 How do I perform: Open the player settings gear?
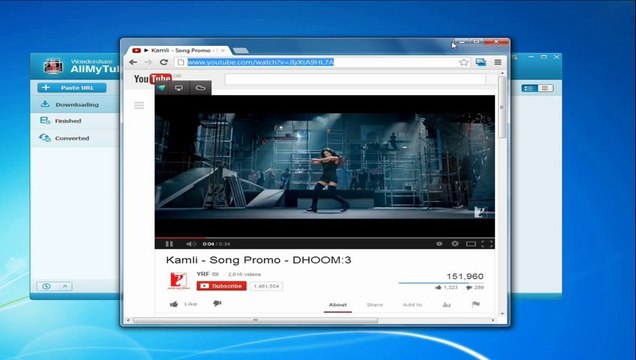455,244
